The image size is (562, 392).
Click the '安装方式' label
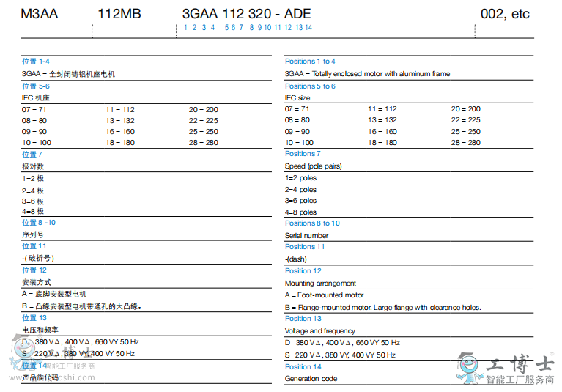pyautogui.click(x=37, y=282)
